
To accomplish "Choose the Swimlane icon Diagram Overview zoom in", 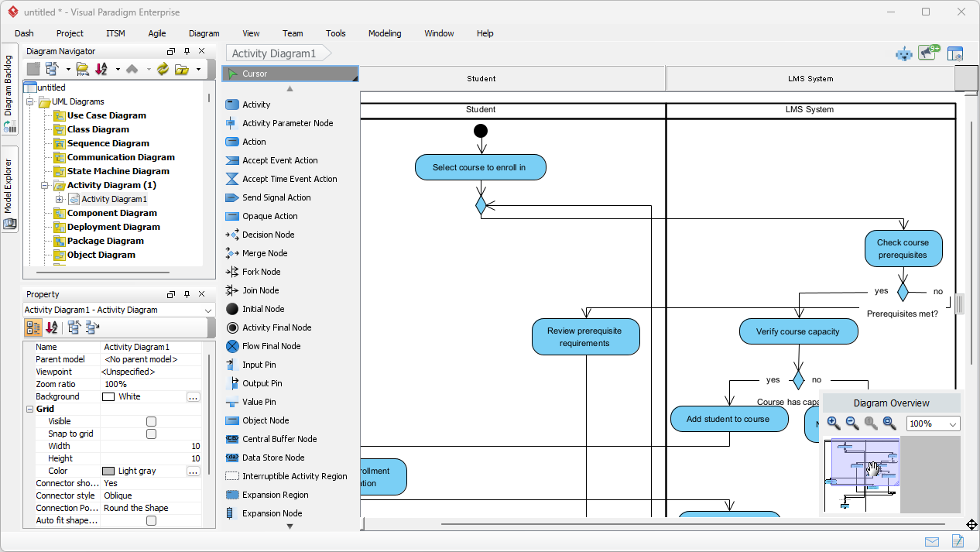I will click(x=833, y=423).
